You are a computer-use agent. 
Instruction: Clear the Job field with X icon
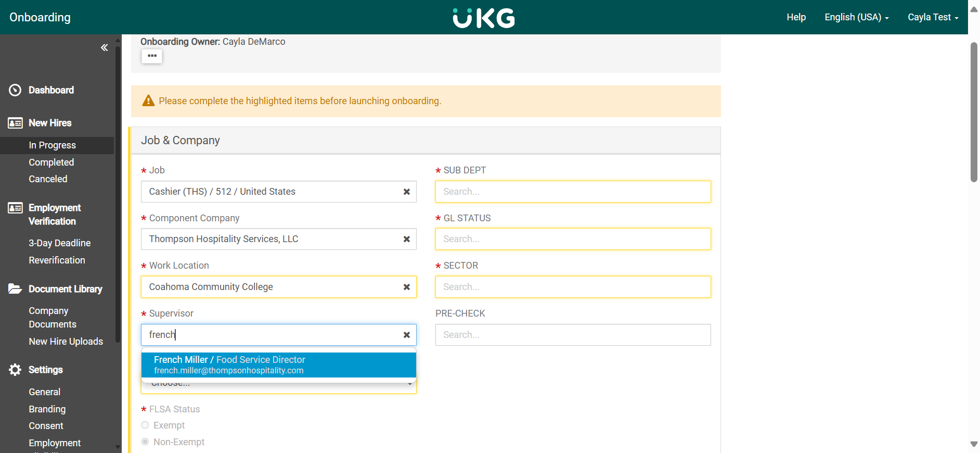[407, 192]
